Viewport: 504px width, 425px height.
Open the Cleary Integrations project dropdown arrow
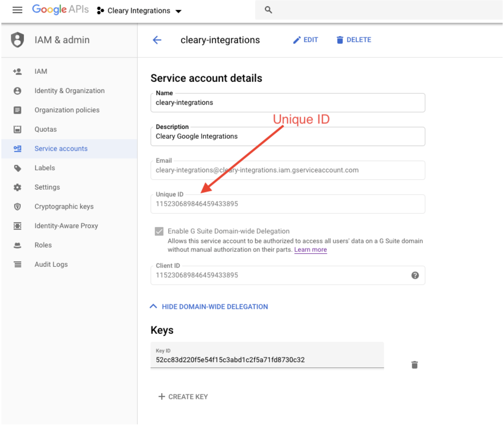click(x=178, y=11)
